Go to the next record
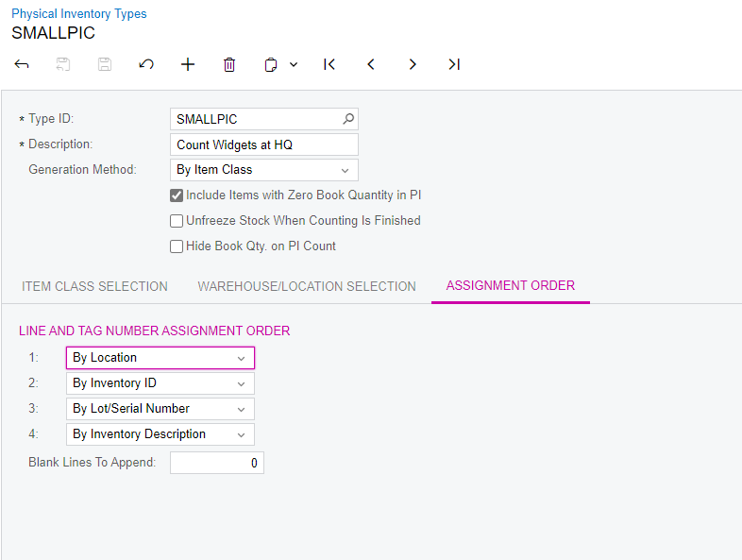The width and height of the screenshot is (742, 560). (413, 64)
